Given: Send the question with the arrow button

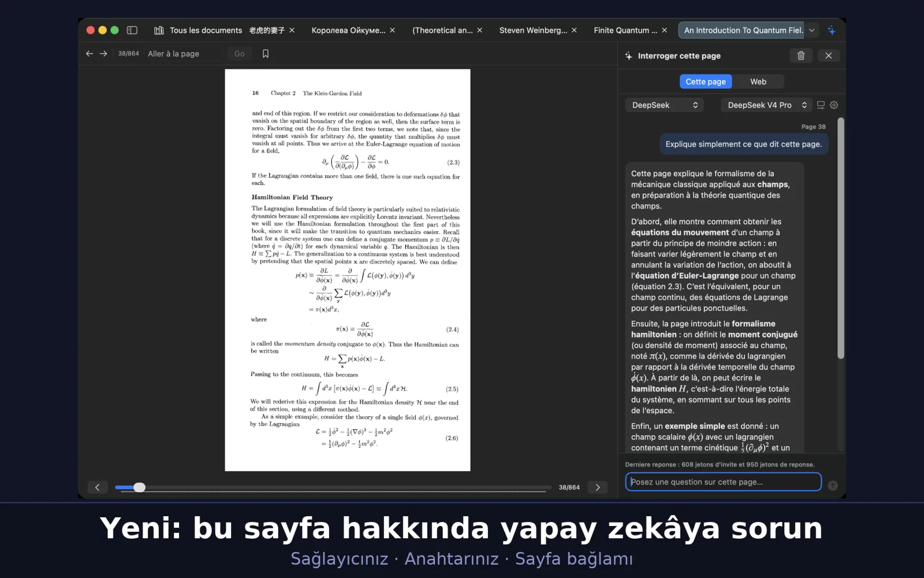Looking at the screenshot, I should [x=833, y=486].
